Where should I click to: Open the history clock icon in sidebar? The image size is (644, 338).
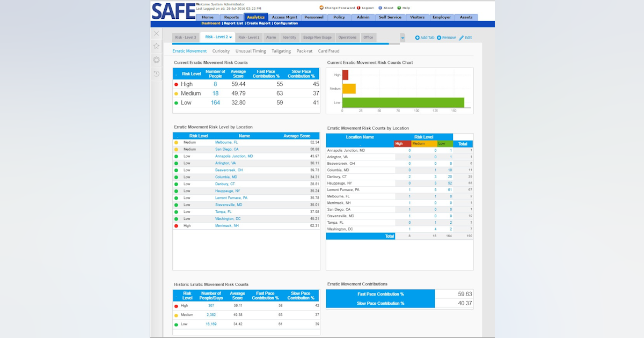[156, 74]
